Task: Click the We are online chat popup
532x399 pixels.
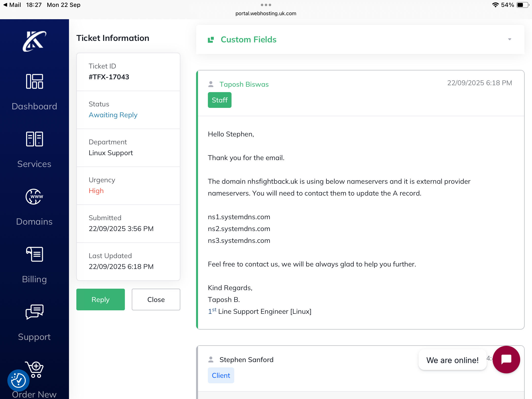Action: [x=452, y=360]
